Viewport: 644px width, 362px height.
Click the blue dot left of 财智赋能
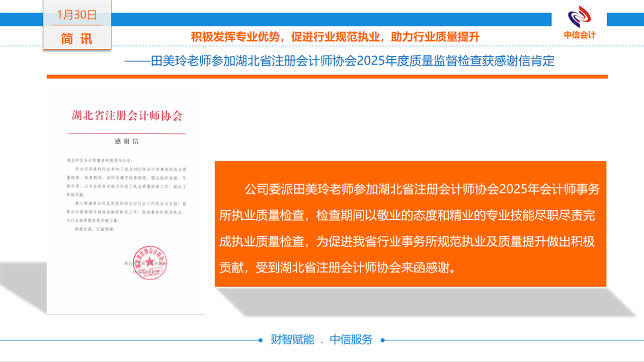(260, 340)
